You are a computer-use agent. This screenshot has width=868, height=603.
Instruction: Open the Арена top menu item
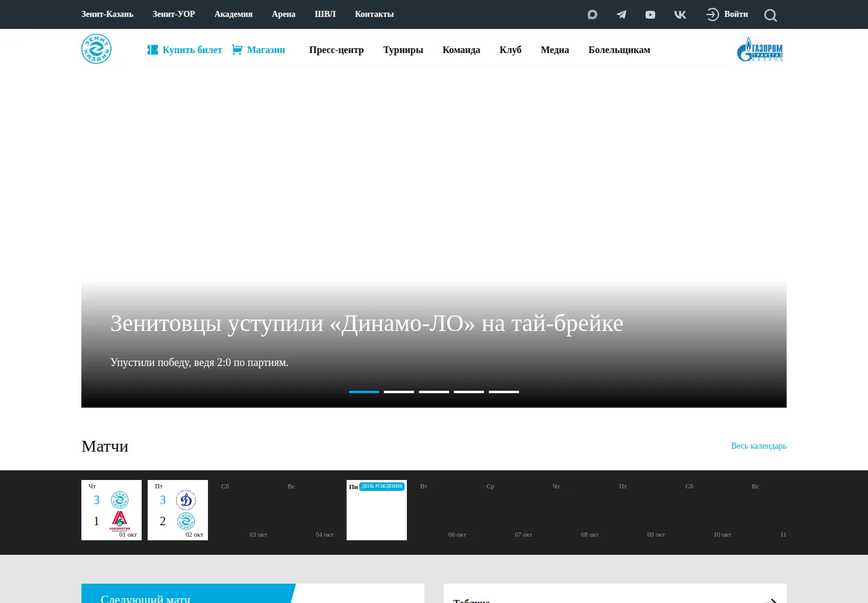point(283,14)
